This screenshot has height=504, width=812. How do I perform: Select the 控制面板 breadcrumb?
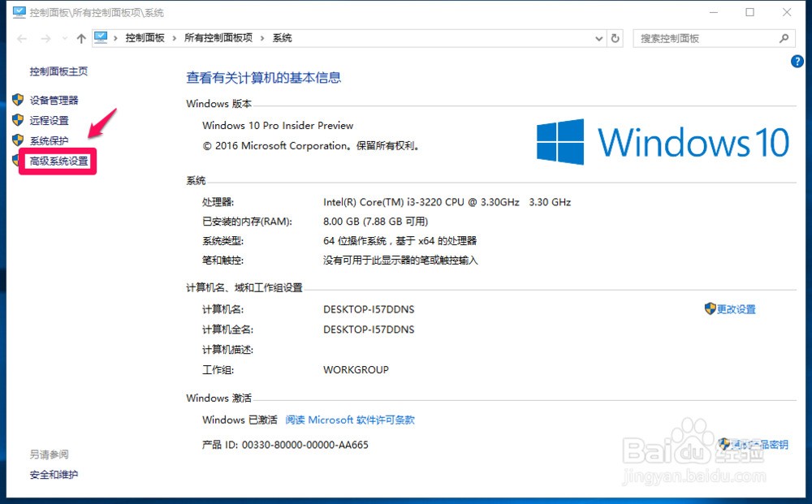coord(145,38)
